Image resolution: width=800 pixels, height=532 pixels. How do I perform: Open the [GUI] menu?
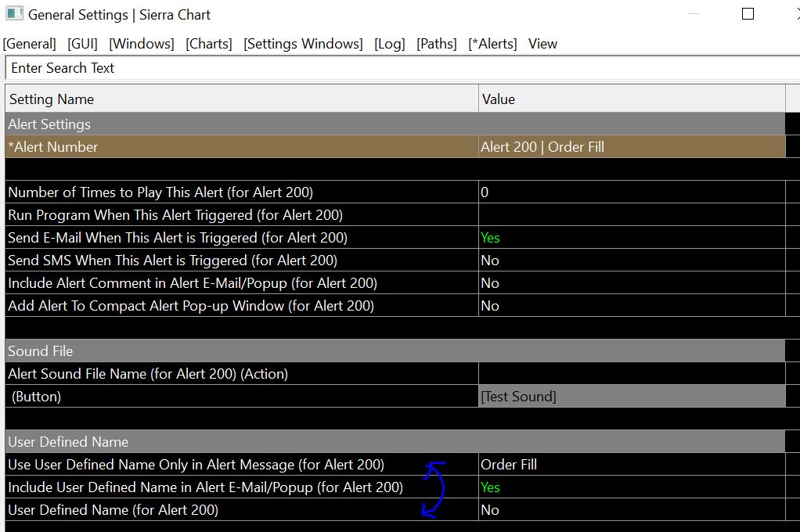point(82,44)
